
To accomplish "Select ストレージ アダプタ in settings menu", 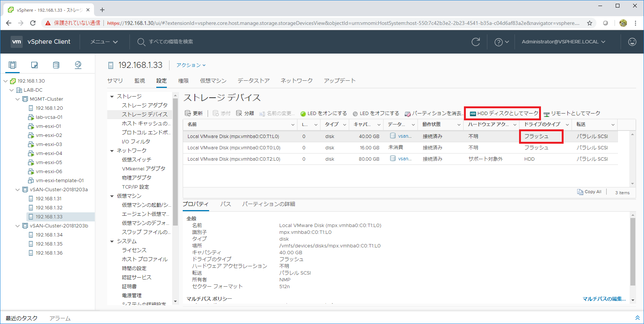I will point(145,105).
